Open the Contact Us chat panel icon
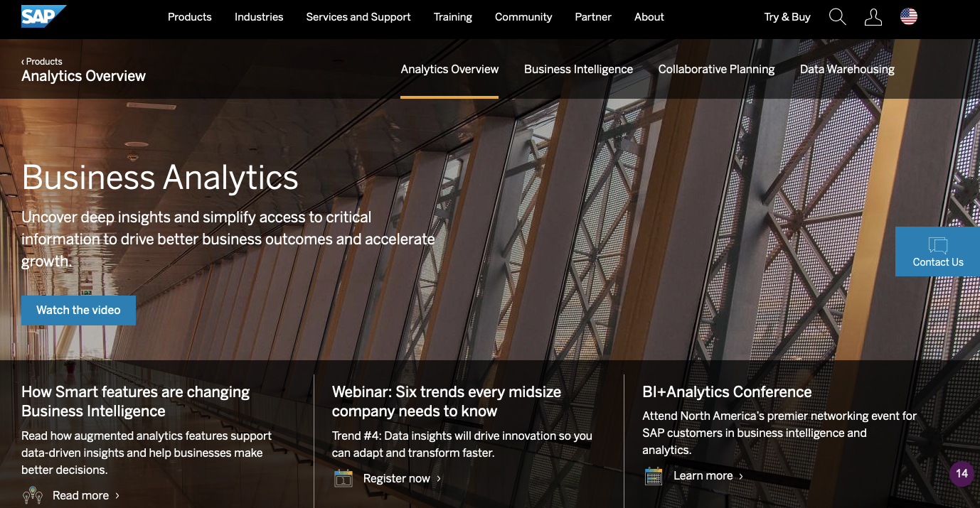 (937, 244)
